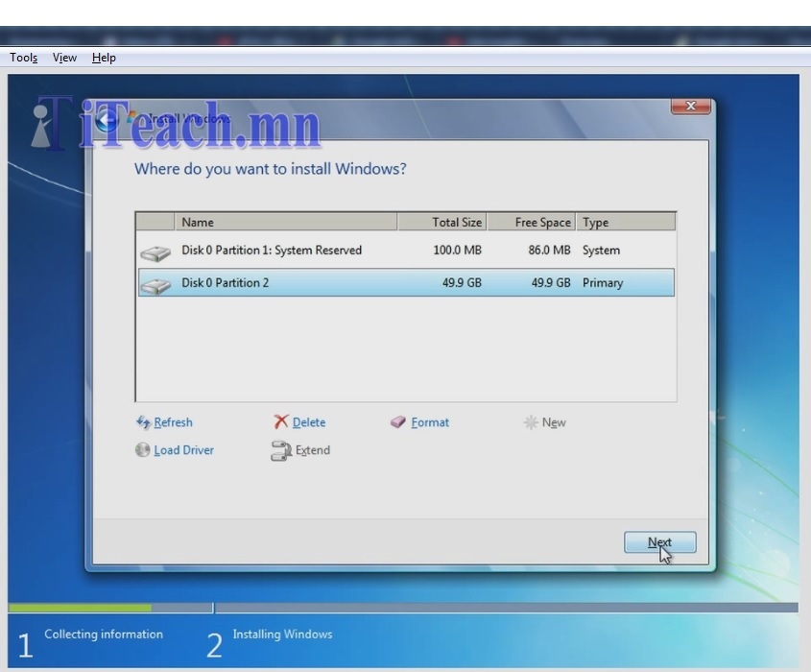This screenshot has width=811, height=672.
Task: Click the Next button
Action: (660, 542)
